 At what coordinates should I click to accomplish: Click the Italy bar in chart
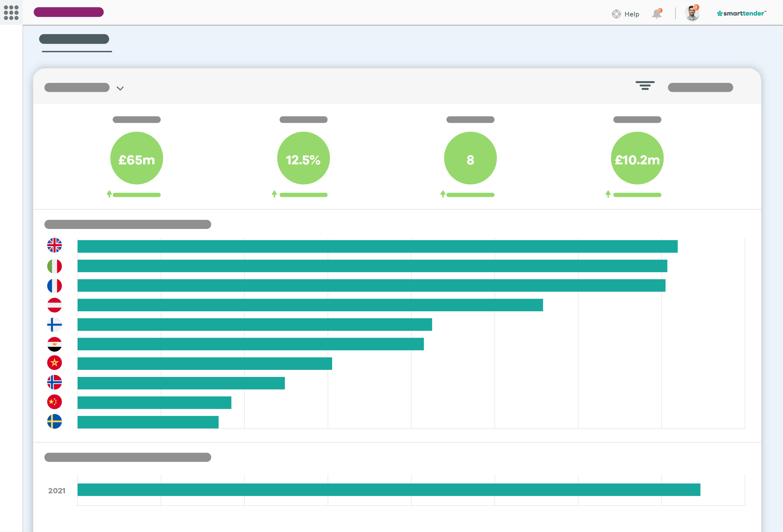point(372,266)
